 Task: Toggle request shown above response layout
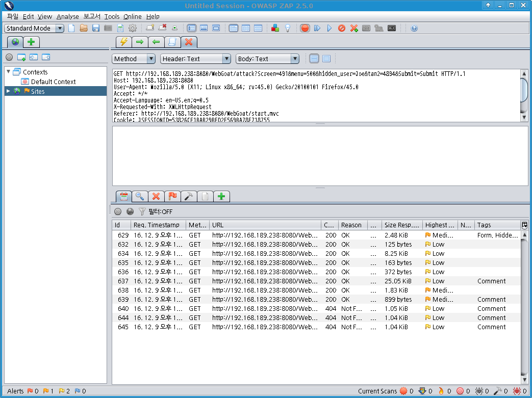click(x=258, y=28)
